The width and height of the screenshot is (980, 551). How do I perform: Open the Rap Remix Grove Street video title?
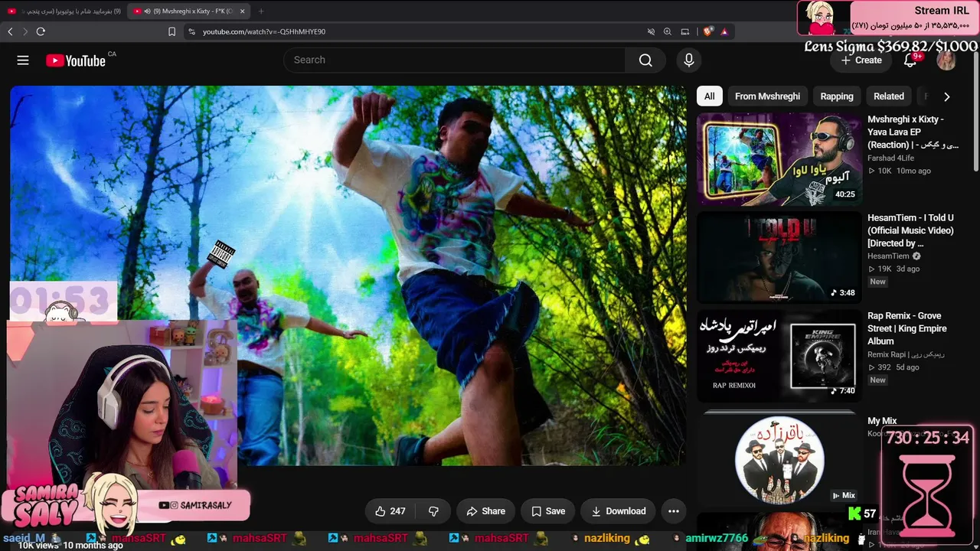pos(907,328)
